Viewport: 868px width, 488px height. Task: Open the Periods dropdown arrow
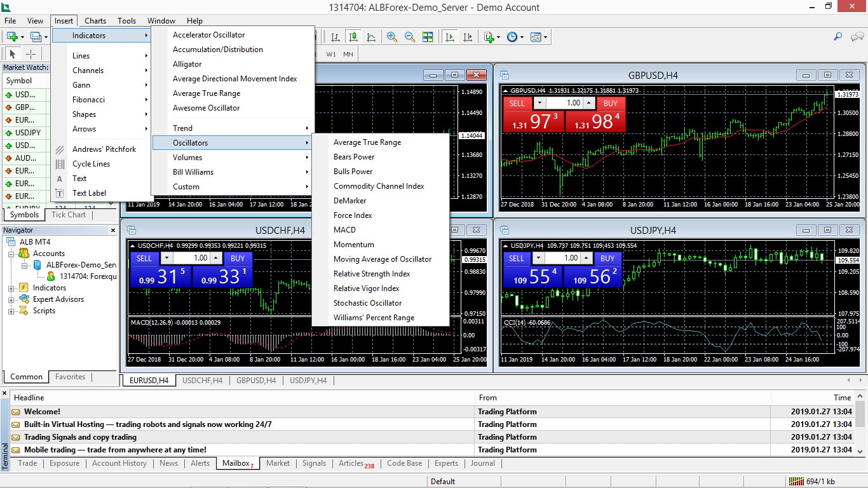522,37
